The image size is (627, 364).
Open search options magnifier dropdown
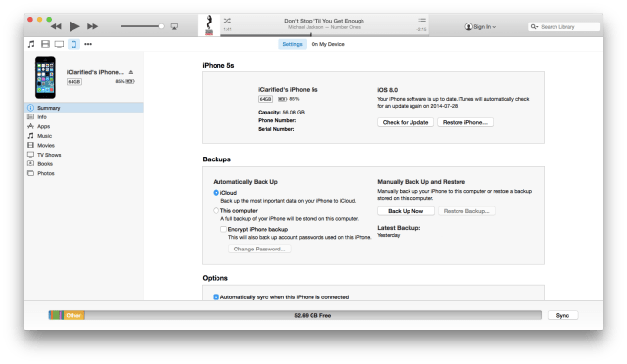[534, 26]
